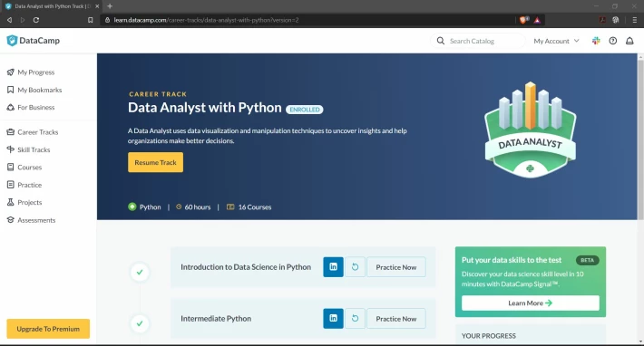
Task: Click the ENROLLED badge
Action: pos(305,110)
